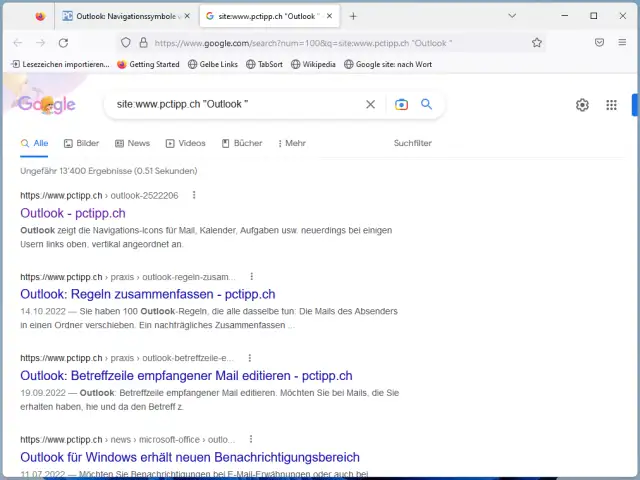Open the Getting Started bookmark

click(149, 64)
